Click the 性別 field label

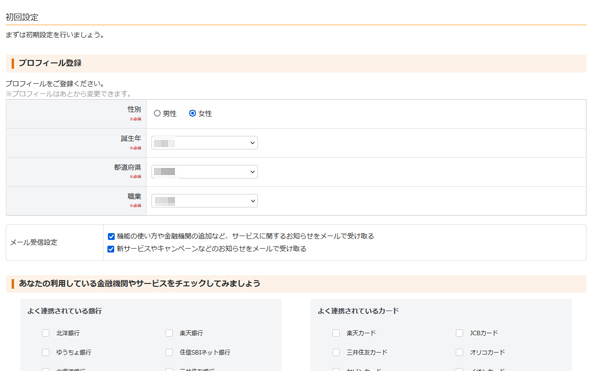tap(134, 109)
